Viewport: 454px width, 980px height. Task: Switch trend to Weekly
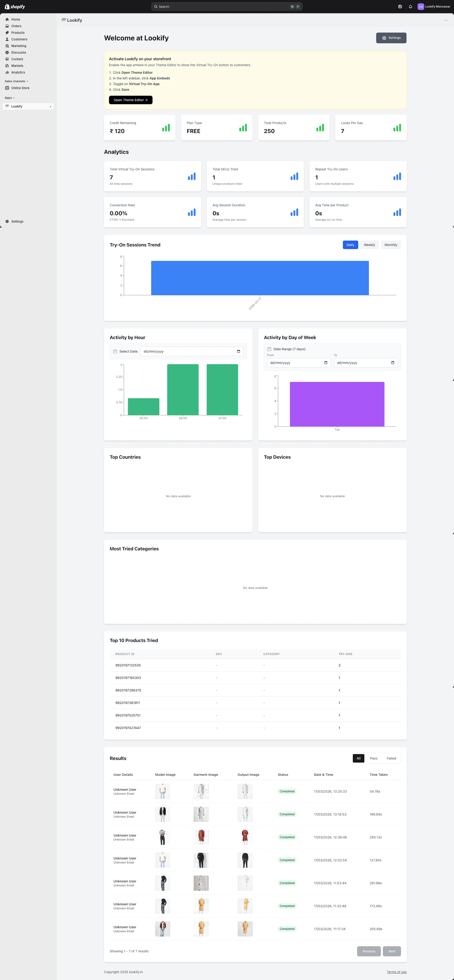(x=369, y=245)
